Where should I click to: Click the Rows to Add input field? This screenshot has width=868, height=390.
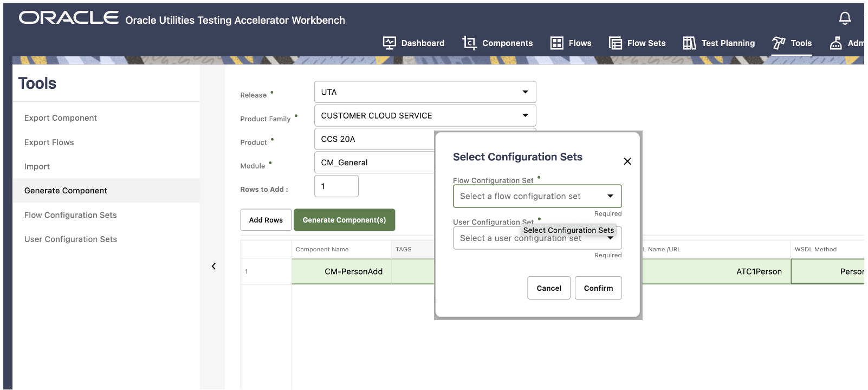pyautogui.click(x=336, y=186)
